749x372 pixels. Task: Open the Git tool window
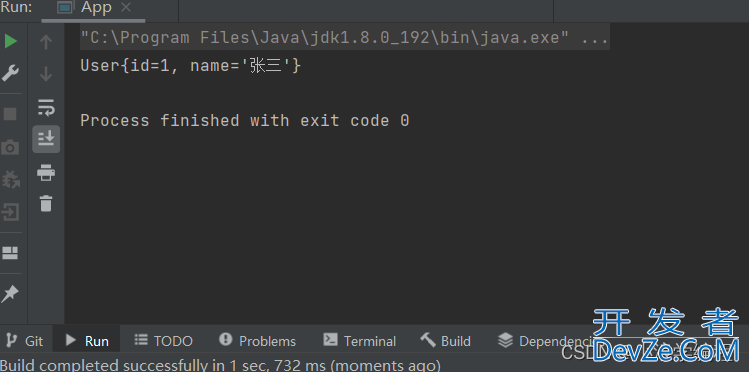(x=24, y=341)
